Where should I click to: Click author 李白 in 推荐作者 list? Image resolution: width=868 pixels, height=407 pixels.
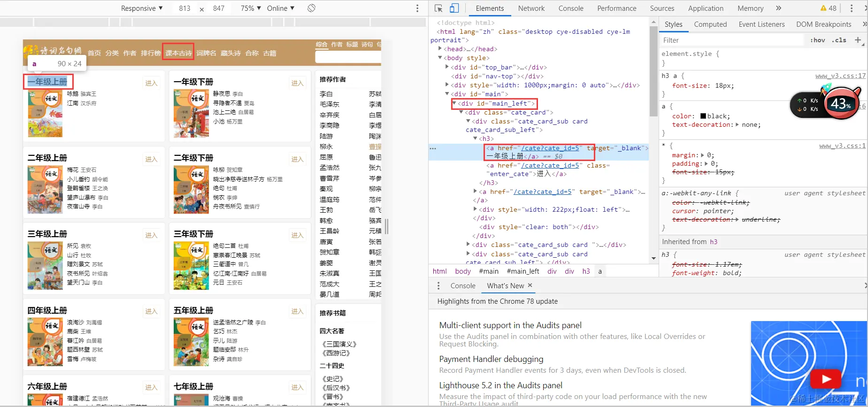[x=326, y=94]
